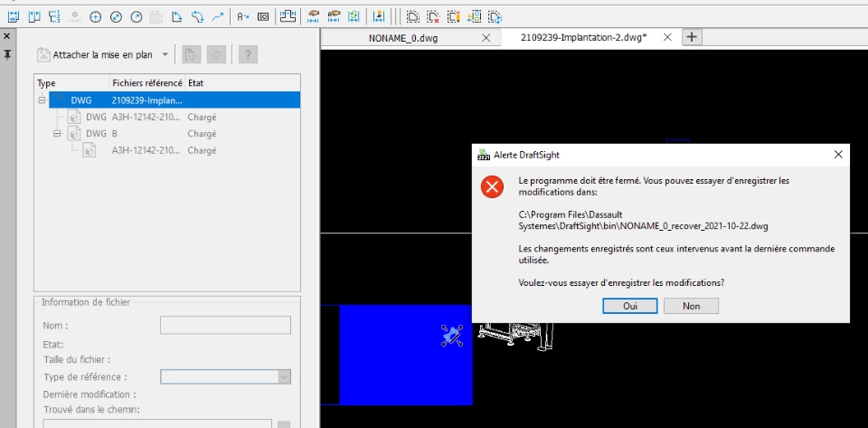Click the Trouvé dans le chemin field
Screen dimensions: 868x428
click(157, 423)
